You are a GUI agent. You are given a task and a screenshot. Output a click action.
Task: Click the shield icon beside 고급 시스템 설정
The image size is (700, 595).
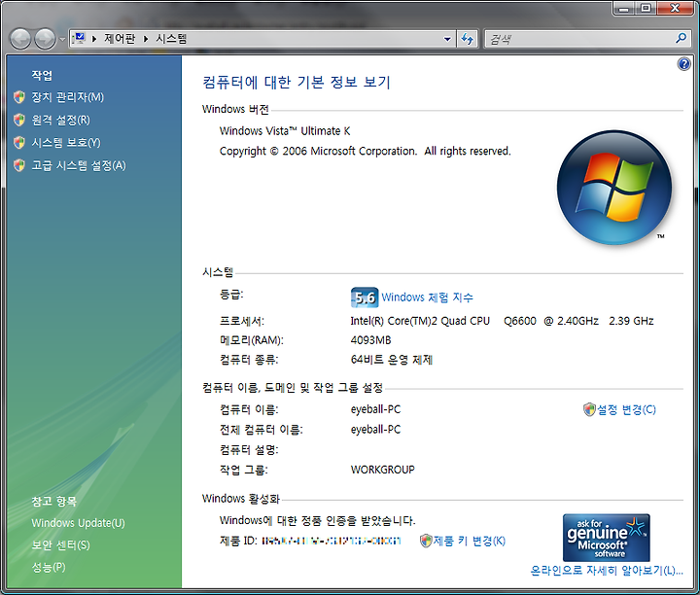click(19, 165)
